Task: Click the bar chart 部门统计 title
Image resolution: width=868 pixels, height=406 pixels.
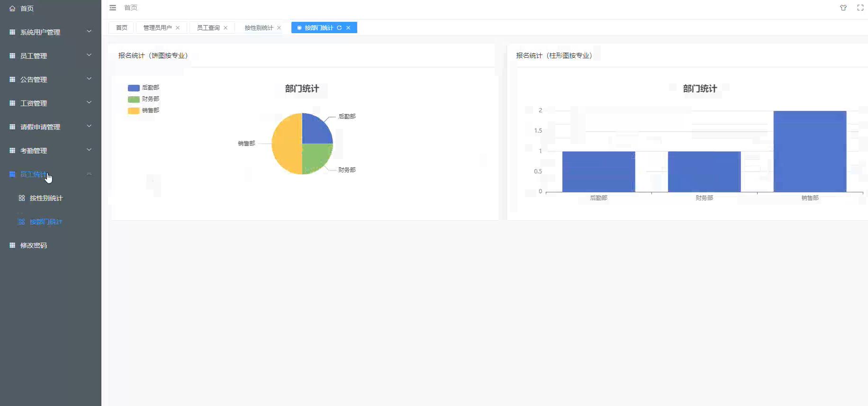Action: point(700,89)
